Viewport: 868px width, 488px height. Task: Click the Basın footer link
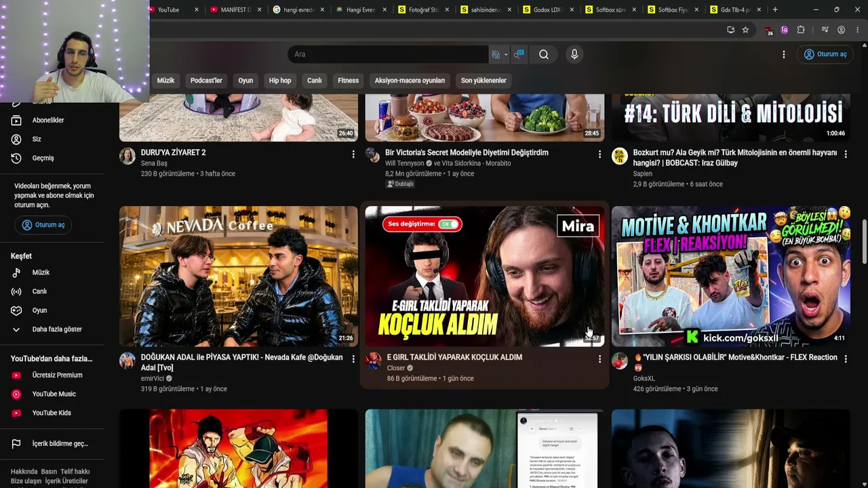[49, 472]
